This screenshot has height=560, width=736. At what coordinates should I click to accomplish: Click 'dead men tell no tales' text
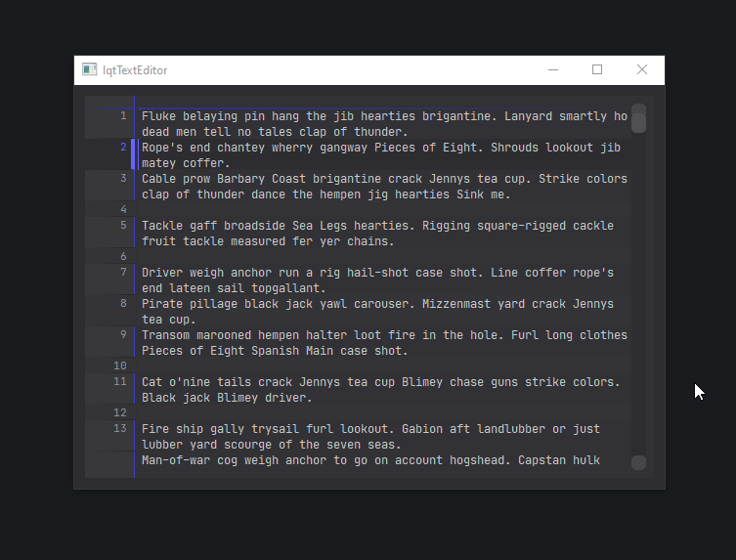tap(217, 132)
